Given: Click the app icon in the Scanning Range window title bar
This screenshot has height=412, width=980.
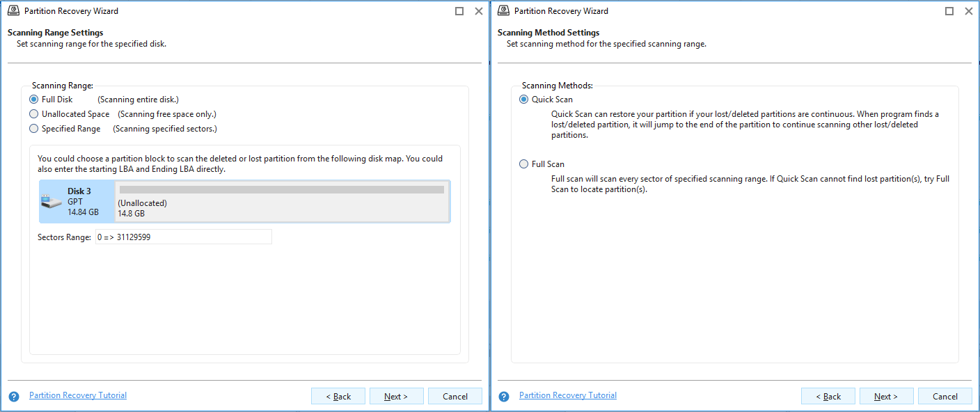Looking at the screenshot, I should [13, 10].
